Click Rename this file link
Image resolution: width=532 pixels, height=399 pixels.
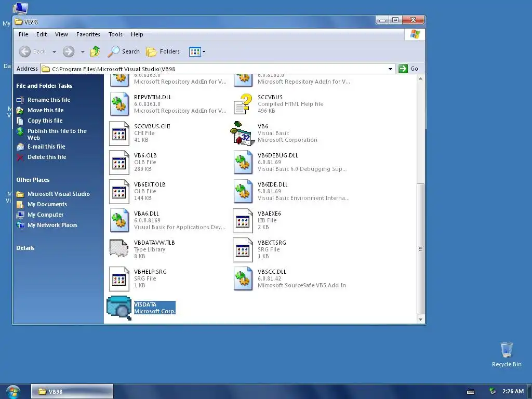(x=49, y=100)
